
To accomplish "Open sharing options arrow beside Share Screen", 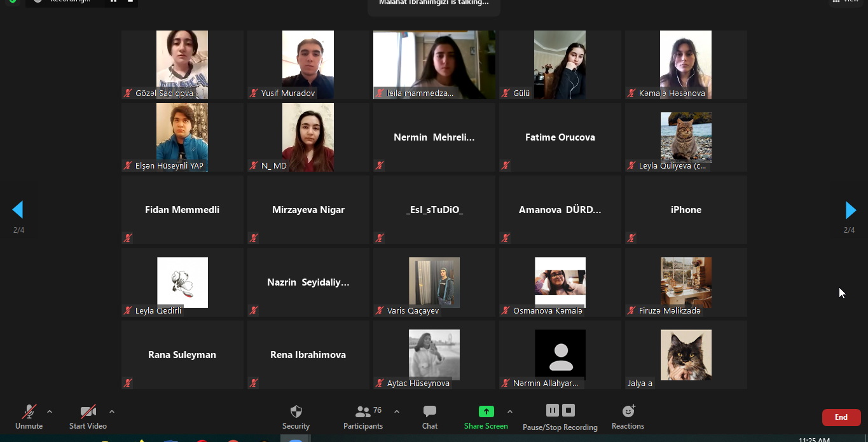I will (x=510, y=411).
